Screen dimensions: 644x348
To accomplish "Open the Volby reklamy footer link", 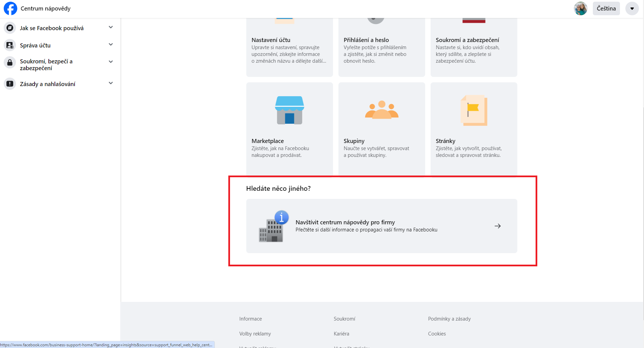I will (x=255, y=334).
